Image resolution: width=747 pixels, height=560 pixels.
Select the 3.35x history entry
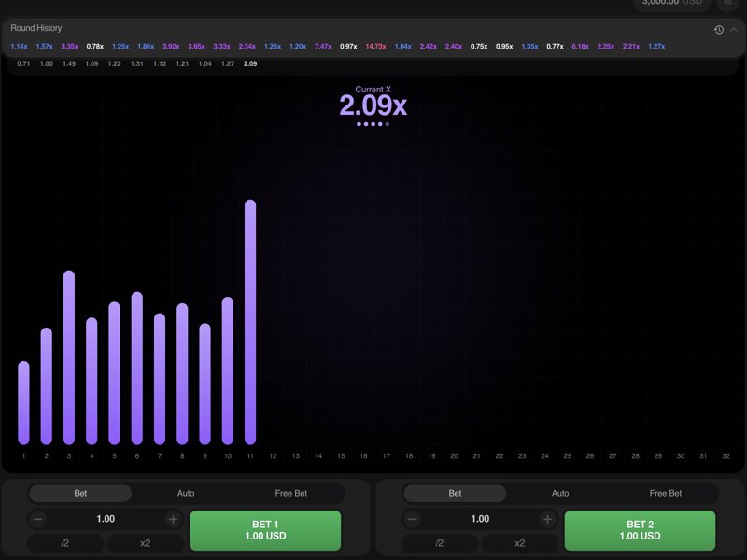coord(69,46)
